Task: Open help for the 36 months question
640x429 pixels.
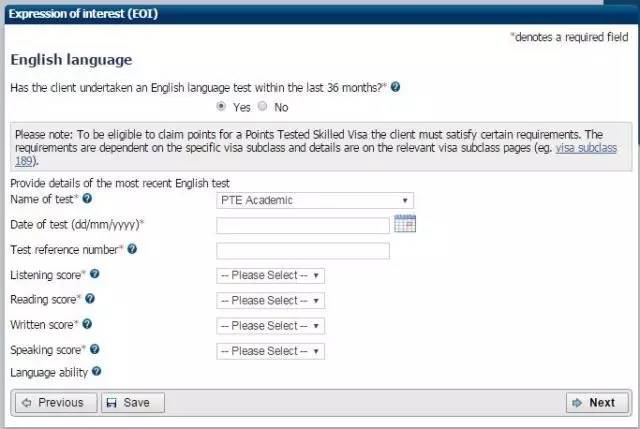Action: pyautogui.click(x=395, y=87)
